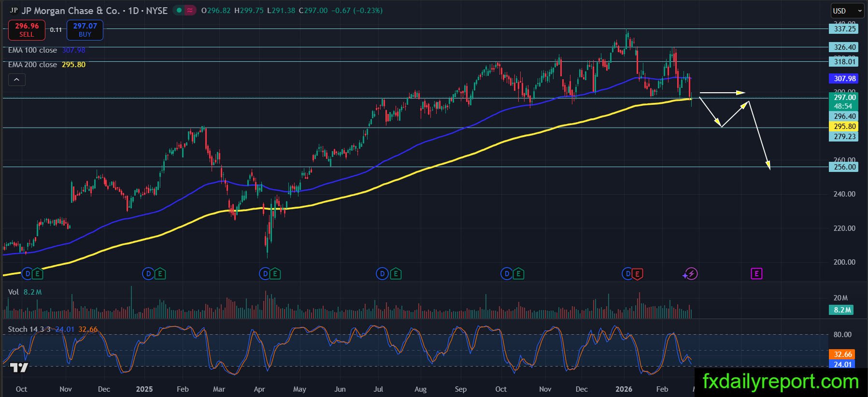Click the blue 307.98 price-axis label
Image resolution: width=868 pixels, height=397 pixels.
click(845, 78)
